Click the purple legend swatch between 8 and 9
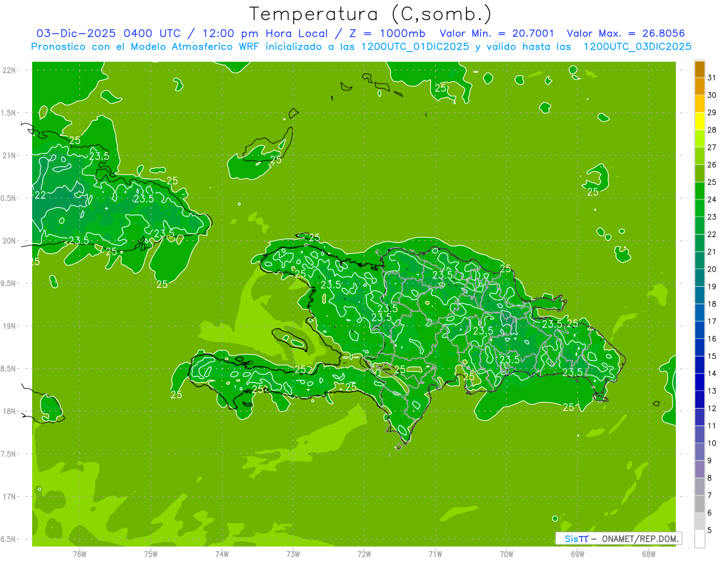Viewport: 728px width, 562px height. tap(700, 469)
